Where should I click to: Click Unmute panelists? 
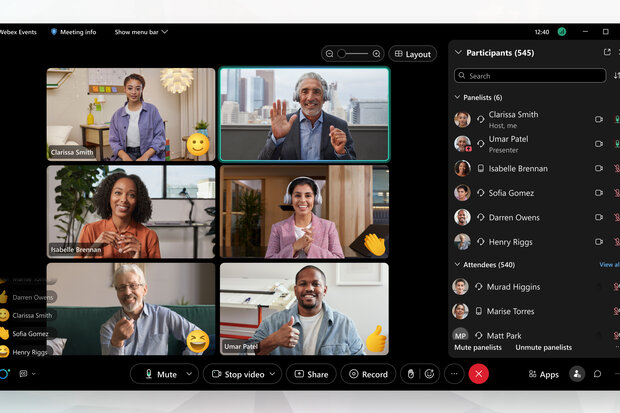543,347
